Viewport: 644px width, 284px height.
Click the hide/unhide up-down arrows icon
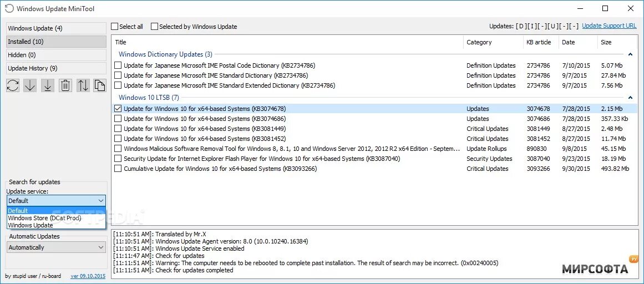(83, 85)
